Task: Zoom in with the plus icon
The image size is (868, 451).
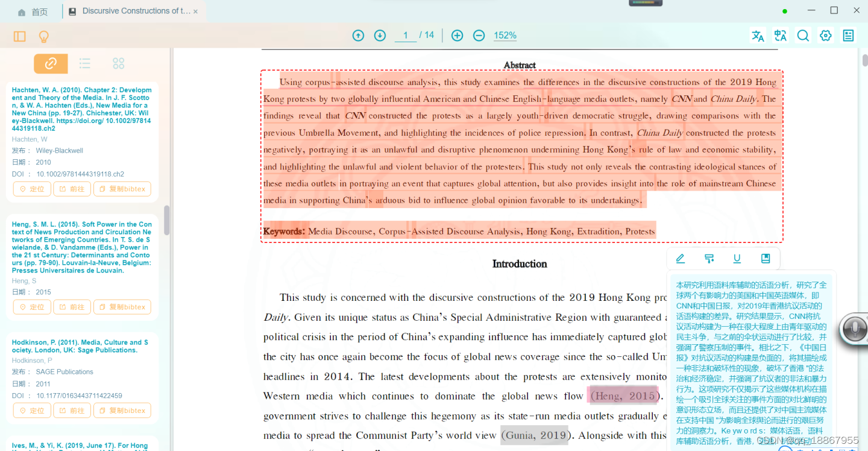Action: point(457,36)
